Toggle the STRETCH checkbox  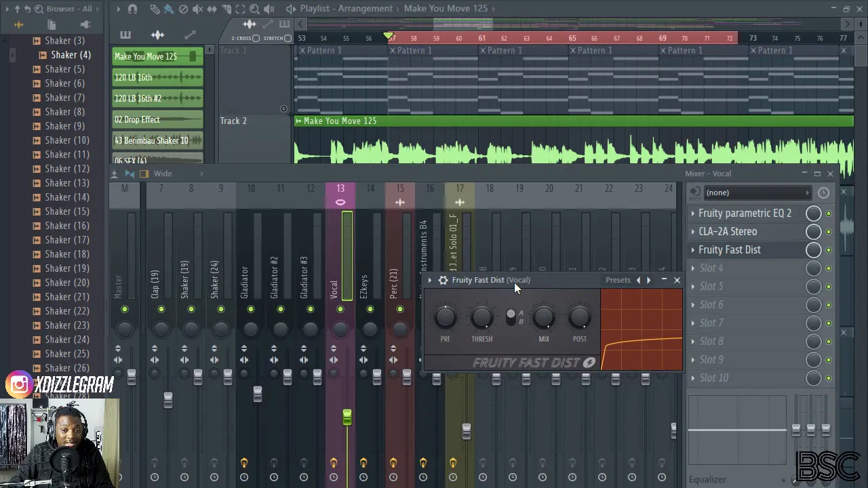click(x=288, y=38)
